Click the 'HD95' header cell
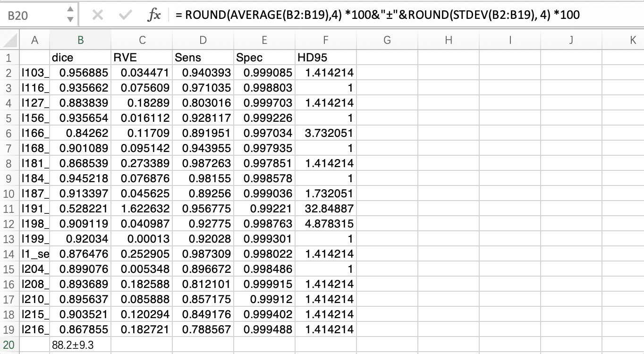This screenshot has width=644, height=354. click(x=326, y=58)
